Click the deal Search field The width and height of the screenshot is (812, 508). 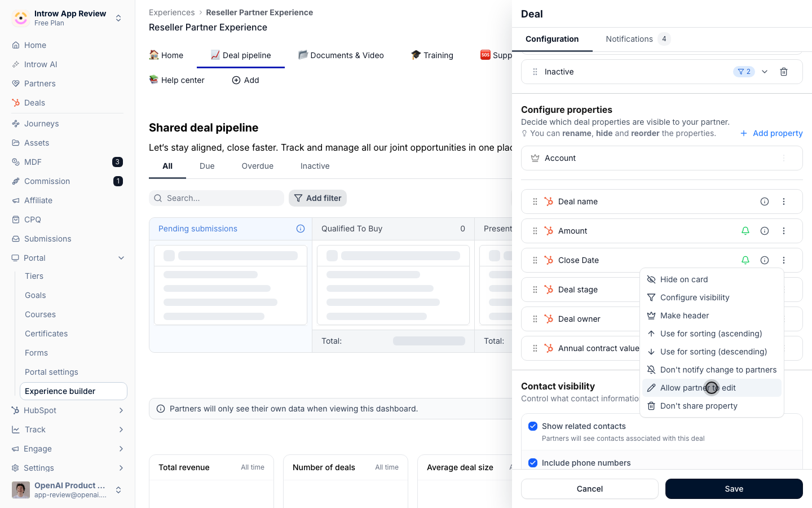[217, 198]
